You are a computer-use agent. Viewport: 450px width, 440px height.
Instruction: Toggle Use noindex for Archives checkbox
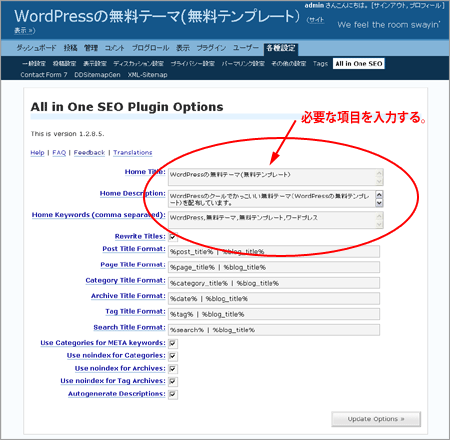(x=173, y=369)
